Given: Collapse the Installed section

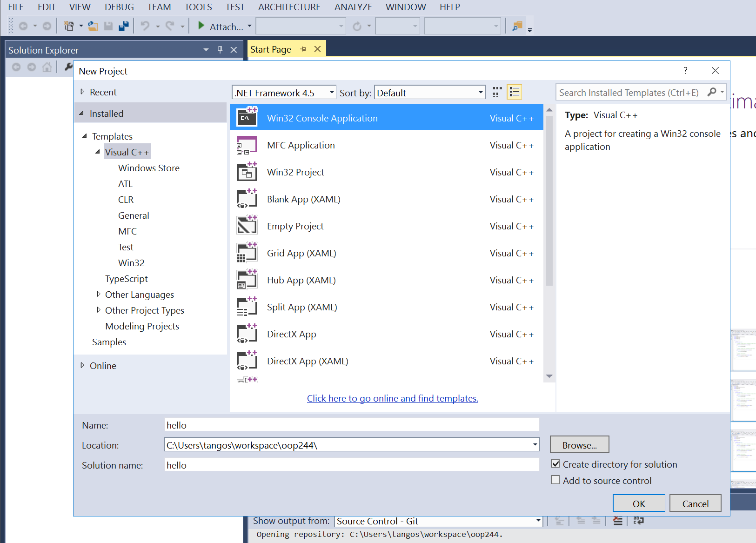Looking at the screenshot, I should click(x=82, y=113).
